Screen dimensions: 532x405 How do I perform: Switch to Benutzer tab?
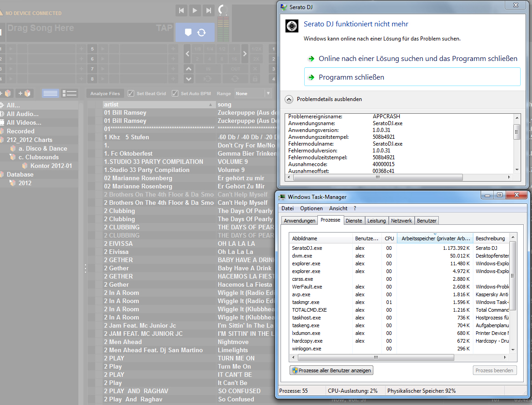[427, 221]
